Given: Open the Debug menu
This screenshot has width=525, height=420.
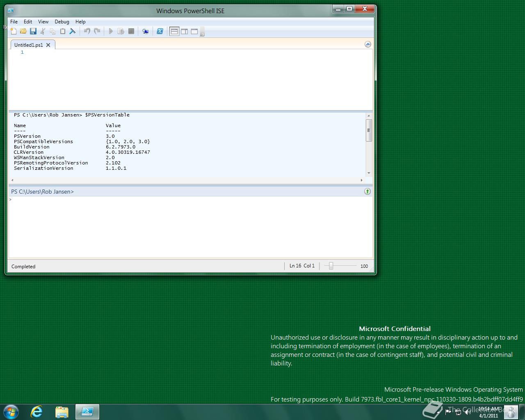Looking at the screenshot, I should pos(62,22).
